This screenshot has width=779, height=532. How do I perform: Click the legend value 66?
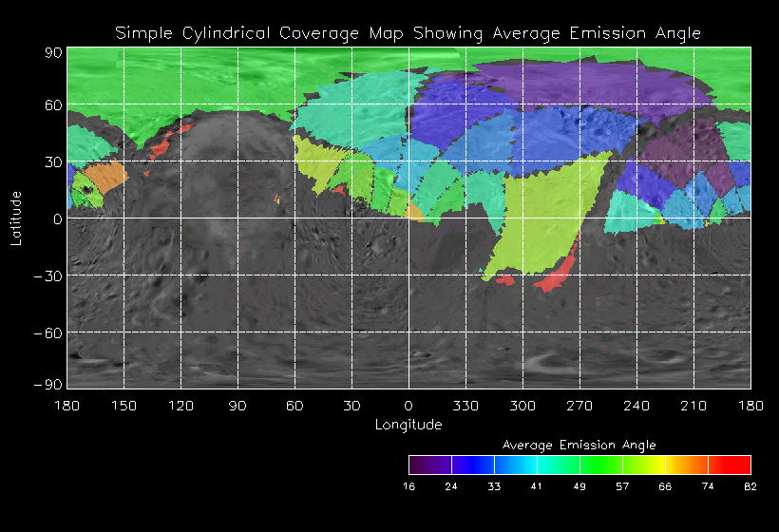point(665,486)
